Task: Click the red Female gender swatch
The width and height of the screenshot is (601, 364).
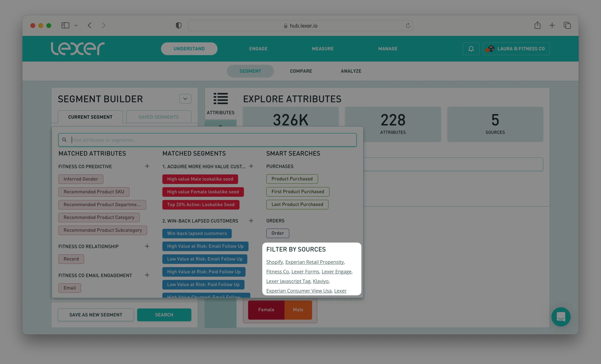Action: coord(266,310)
